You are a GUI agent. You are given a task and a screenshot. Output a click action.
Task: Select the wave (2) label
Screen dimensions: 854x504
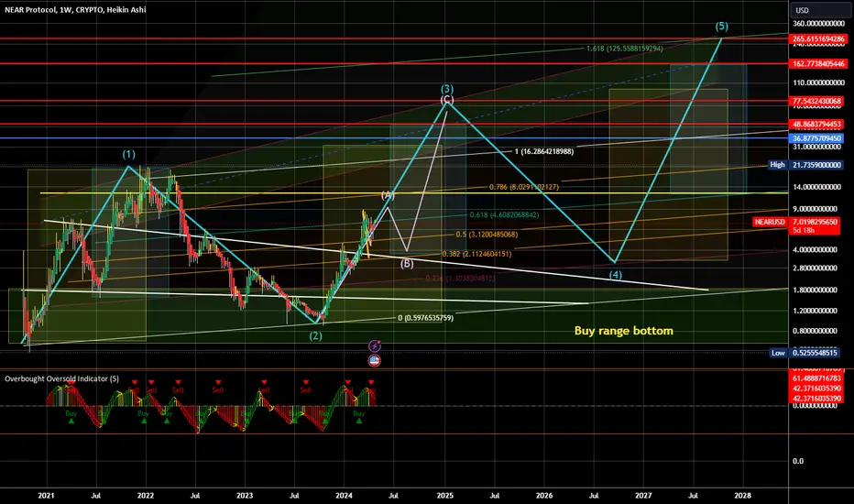(x=316, y=336)
